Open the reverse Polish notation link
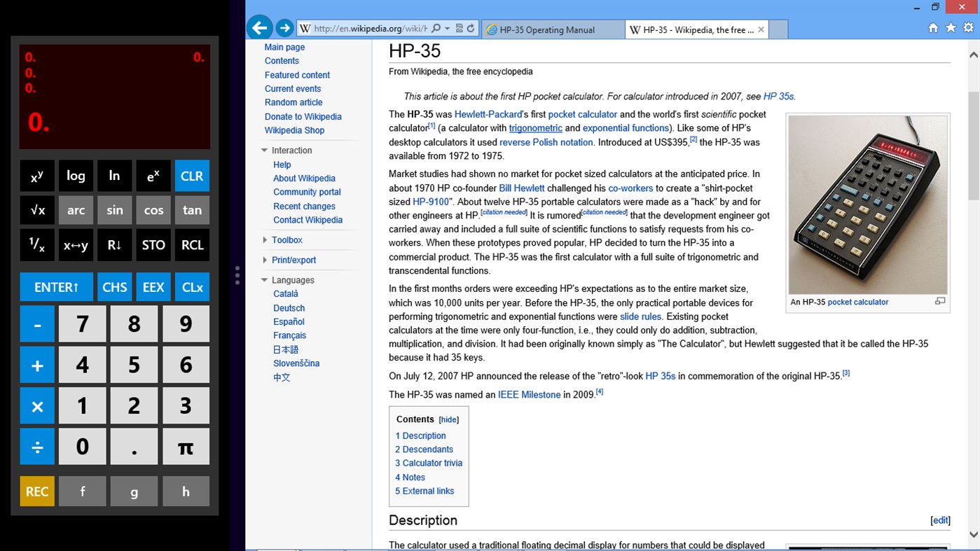Screen dimensions: 980x551 [546, 142]
